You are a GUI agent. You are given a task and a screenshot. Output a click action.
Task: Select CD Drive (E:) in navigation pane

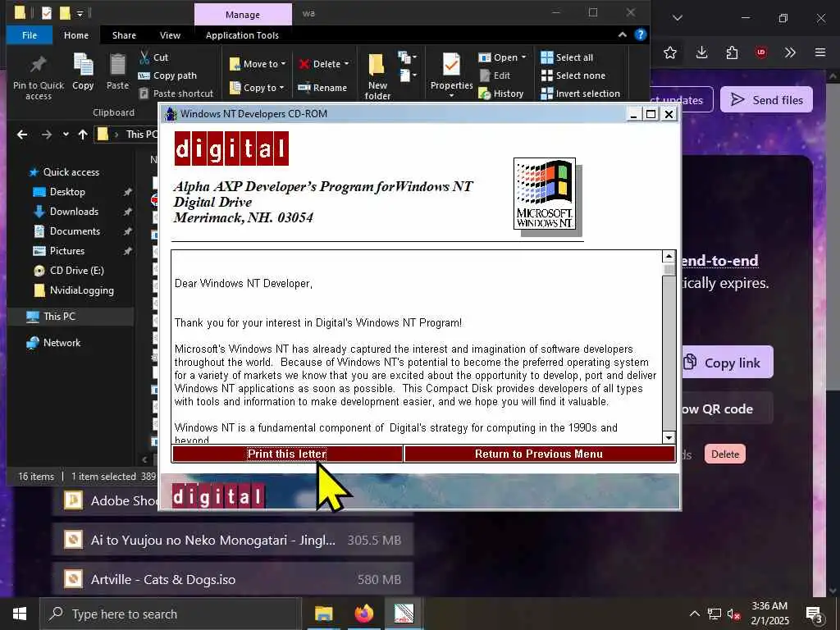coord(76,271)
